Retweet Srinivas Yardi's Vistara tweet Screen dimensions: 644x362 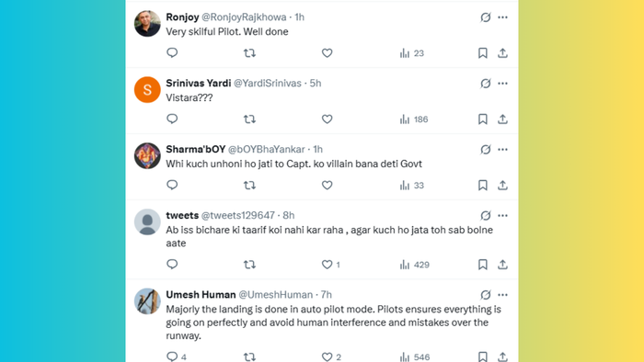(249, 119)
